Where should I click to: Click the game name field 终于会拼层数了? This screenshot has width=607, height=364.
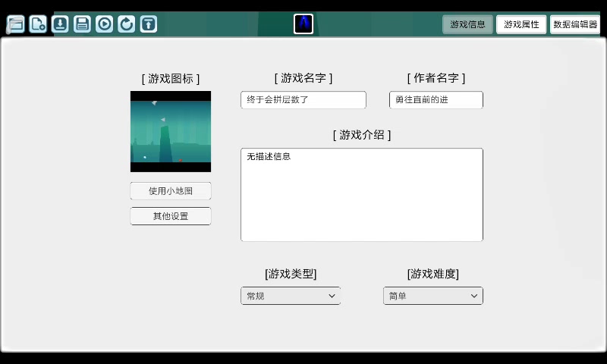[303, 100]
